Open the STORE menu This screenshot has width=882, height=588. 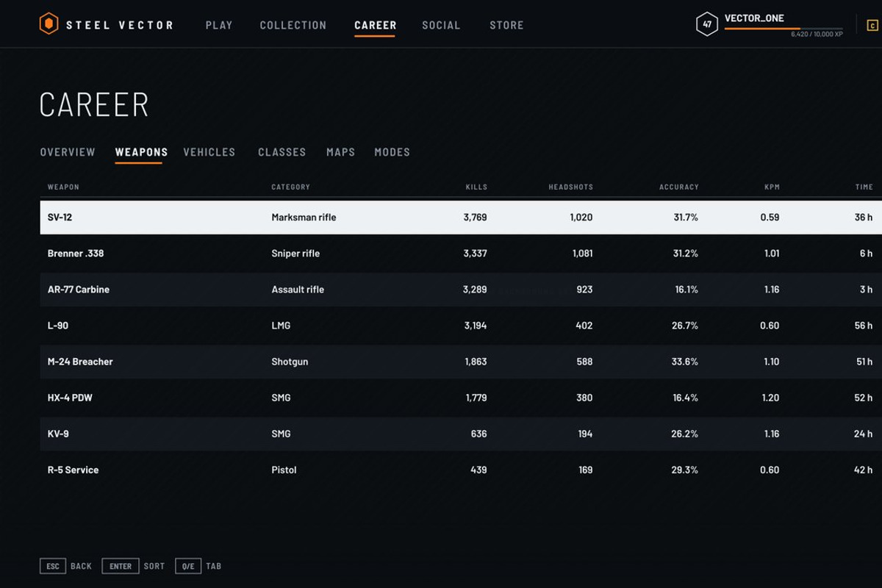click(x=506, y=25)
